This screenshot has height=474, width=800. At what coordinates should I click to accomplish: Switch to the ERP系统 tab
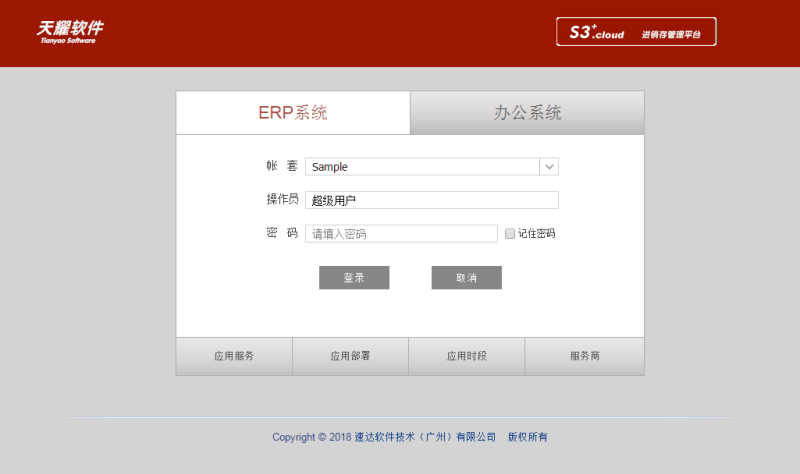click(x=293, y=113)
